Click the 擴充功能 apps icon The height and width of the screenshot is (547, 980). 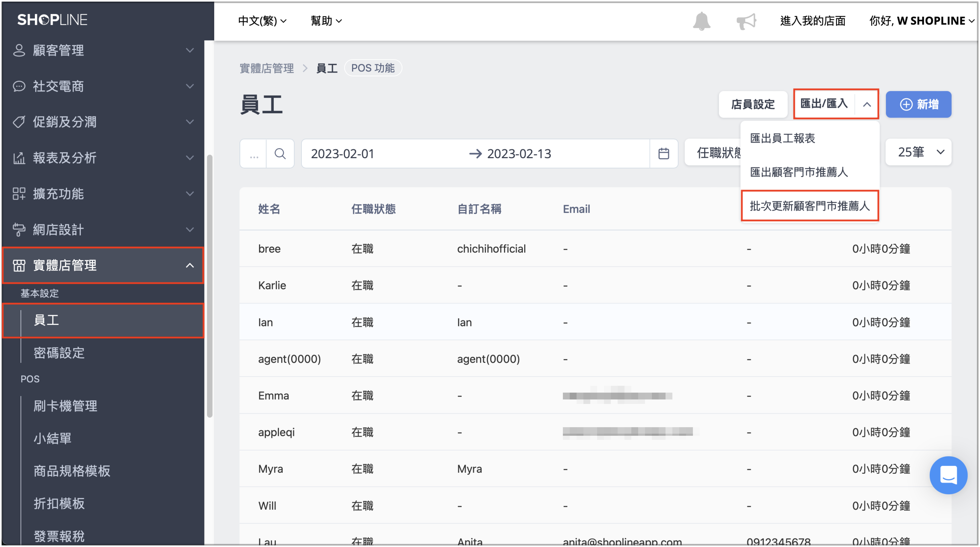(19, 194)
